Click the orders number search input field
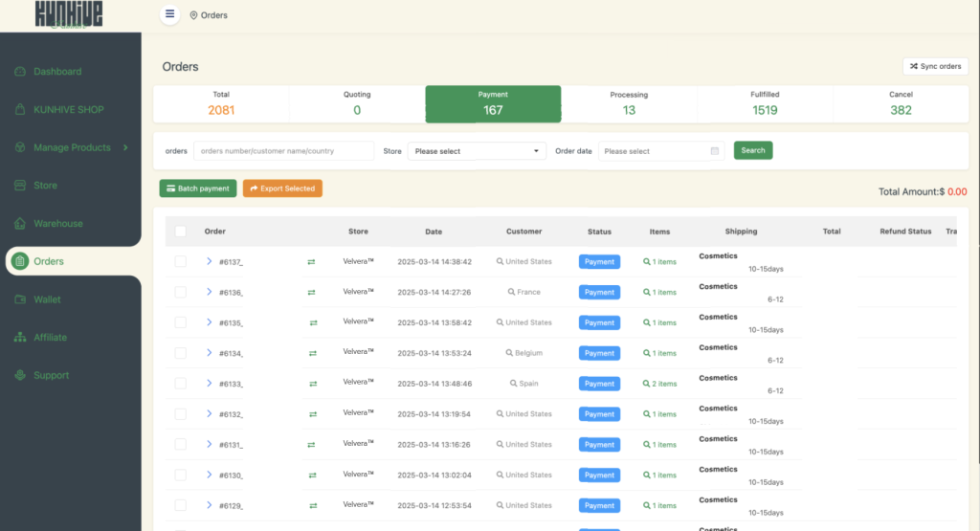980x531 pixels. click(x=283, y=151)
